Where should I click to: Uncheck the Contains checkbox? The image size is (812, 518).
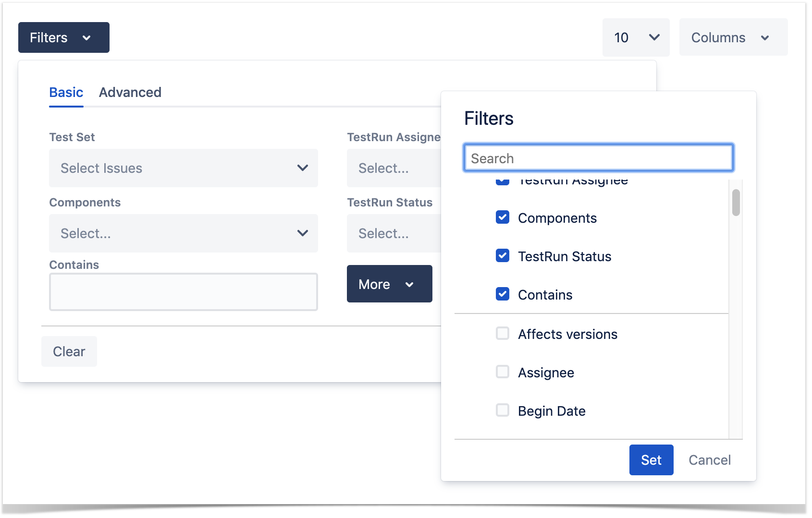pos(503,294)
